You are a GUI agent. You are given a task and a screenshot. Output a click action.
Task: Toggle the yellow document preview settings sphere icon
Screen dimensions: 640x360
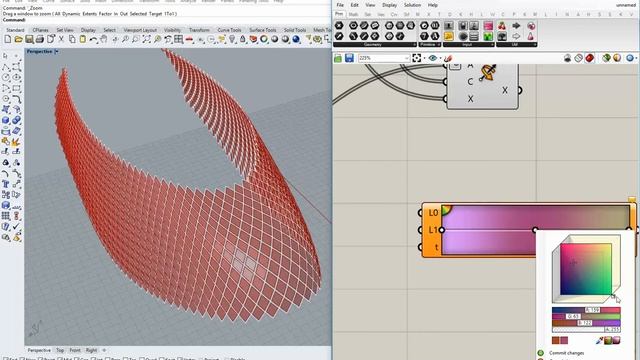pos(617,58)
